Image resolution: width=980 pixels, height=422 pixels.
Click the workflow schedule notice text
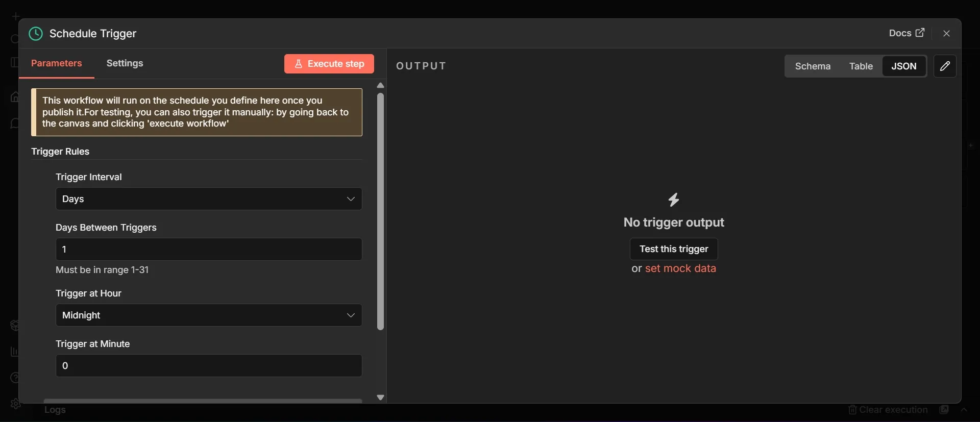click(197, 112)
